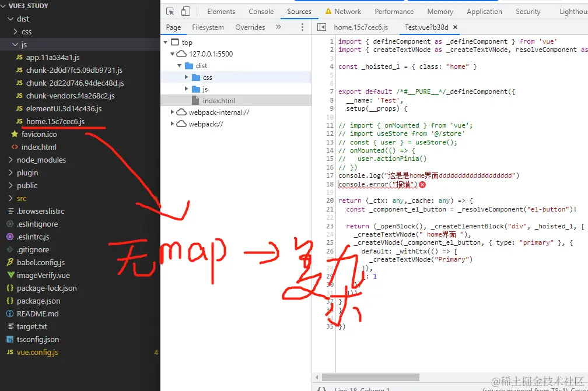Activate the inspect element picker icon

(x=170, y=12)
